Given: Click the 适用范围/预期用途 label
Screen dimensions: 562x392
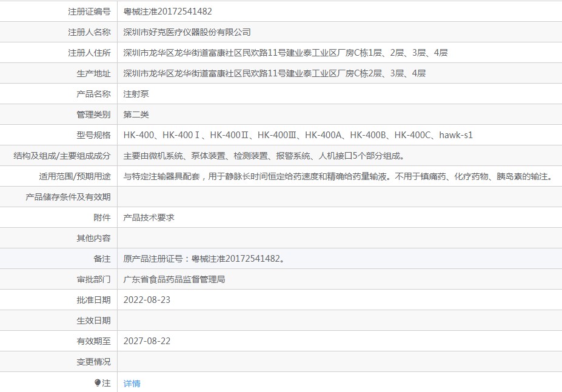Looking at the screenshot, I should coord(75,176).
